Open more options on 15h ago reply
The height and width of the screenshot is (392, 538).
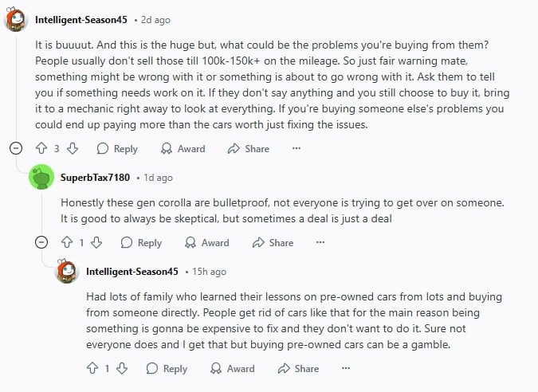click(346, 368)
